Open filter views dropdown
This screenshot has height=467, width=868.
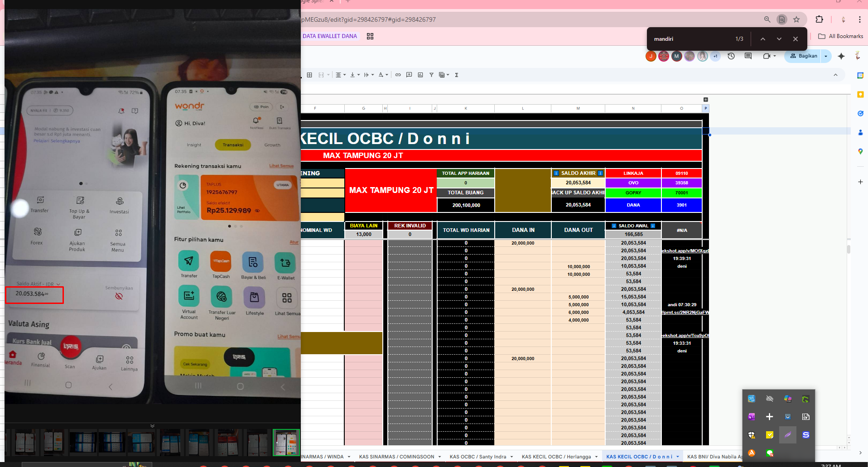[x=444, y=75]
